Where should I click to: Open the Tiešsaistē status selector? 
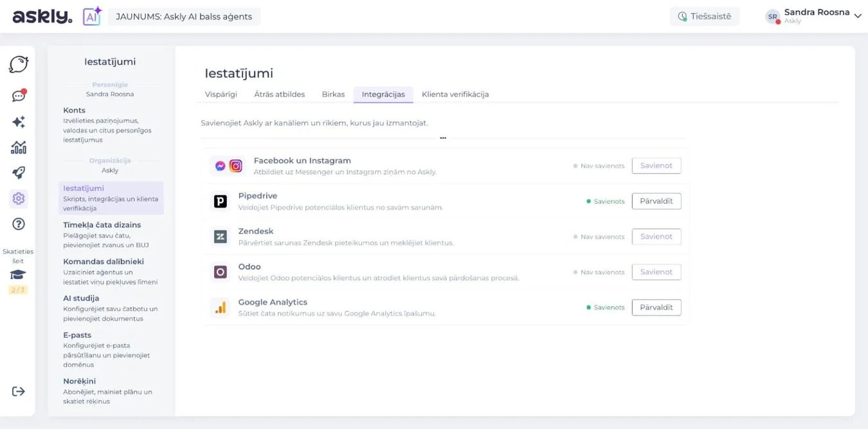[x=705, y=17]
